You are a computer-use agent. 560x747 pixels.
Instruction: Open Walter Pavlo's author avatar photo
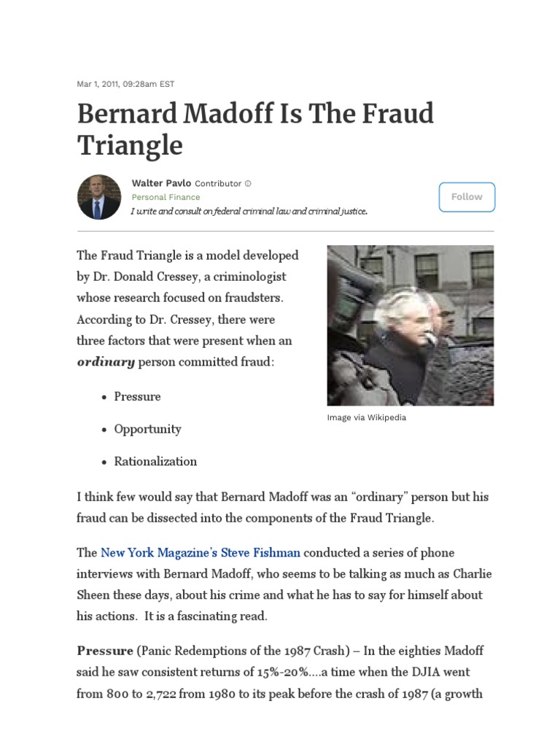pyautogui.click(x=99, y=197)
